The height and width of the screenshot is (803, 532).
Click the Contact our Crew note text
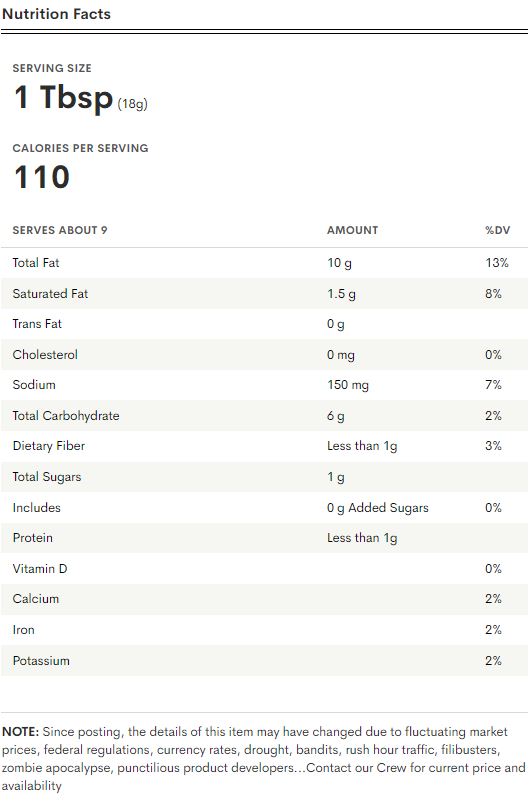[354, 768]
